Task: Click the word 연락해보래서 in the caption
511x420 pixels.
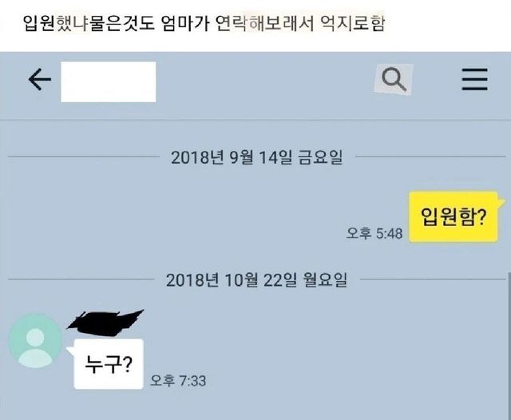Action: pyautogui.click(x=264, y=24)
